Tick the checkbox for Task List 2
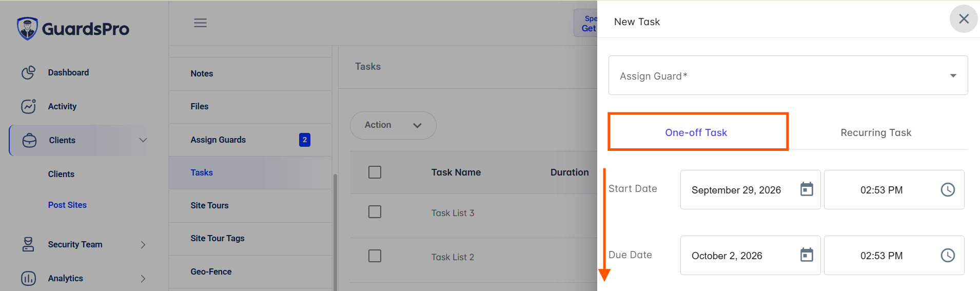This screenshot has height=291, width=980. coord(375,256)
